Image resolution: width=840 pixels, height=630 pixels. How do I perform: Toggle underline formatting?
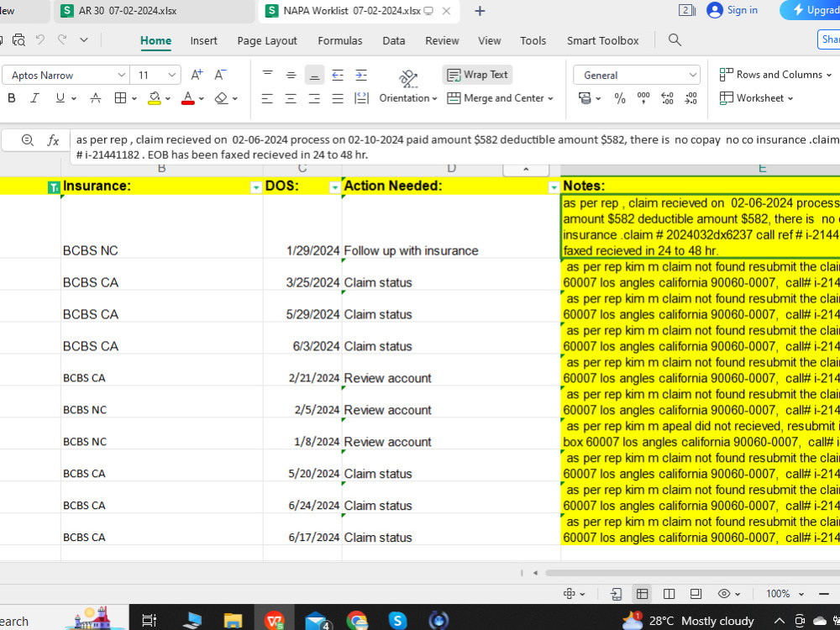60,98
